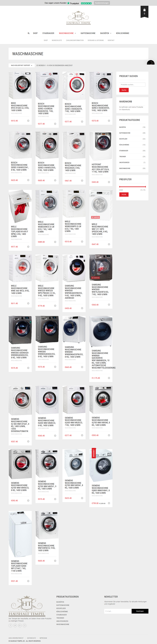Image resolution: width=157 pixels, height=644 pixels.
Task: Open first social icon in footer
Action: click(x=10, y=626)
